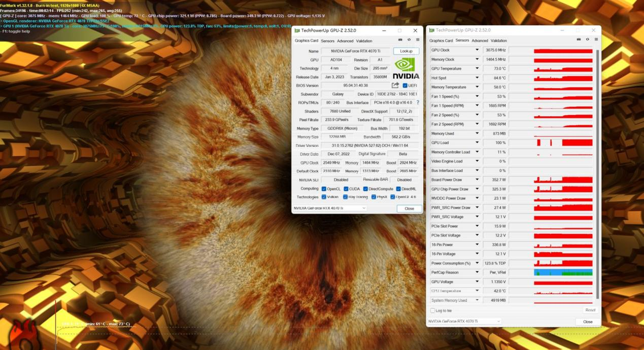Click the BIOS Version field 95.04.31.40.38
Viewport: 644px width, 350px height.
pos(355,86)
